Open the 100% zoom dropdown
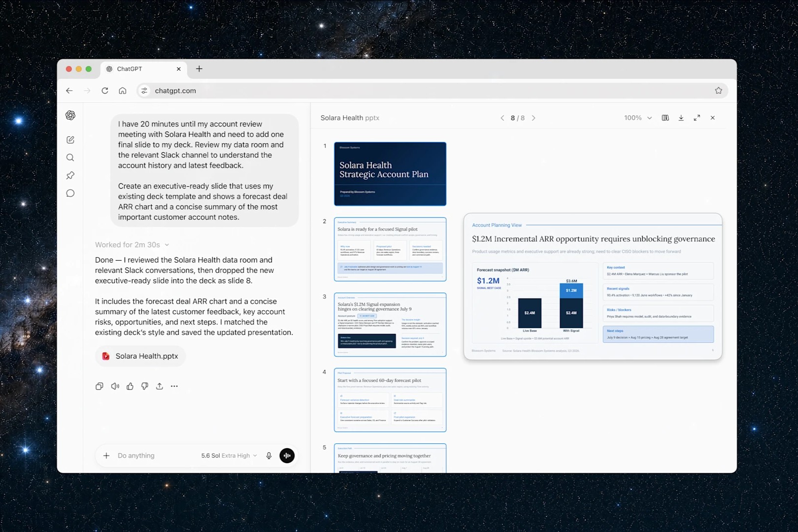 pos(638,118)
